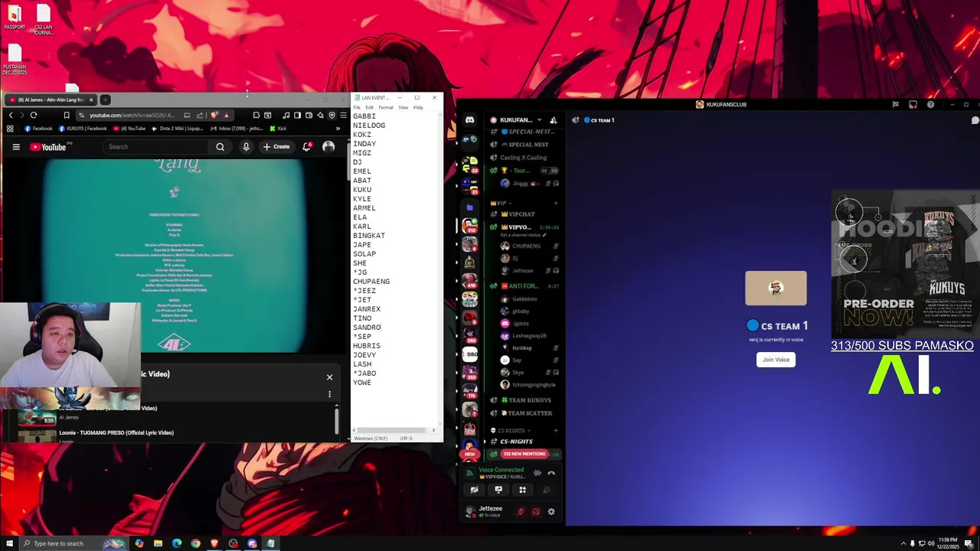Go back in the browser
This screenshot has height=551, width=980.
(x=11, y=115)
